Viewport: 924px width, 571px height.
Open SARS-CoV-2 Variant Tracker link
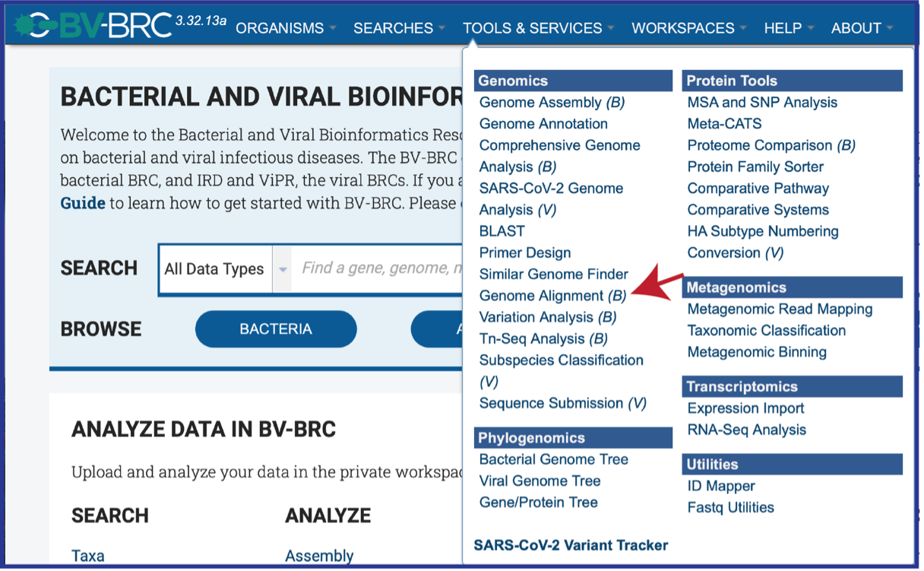point(571,545)
